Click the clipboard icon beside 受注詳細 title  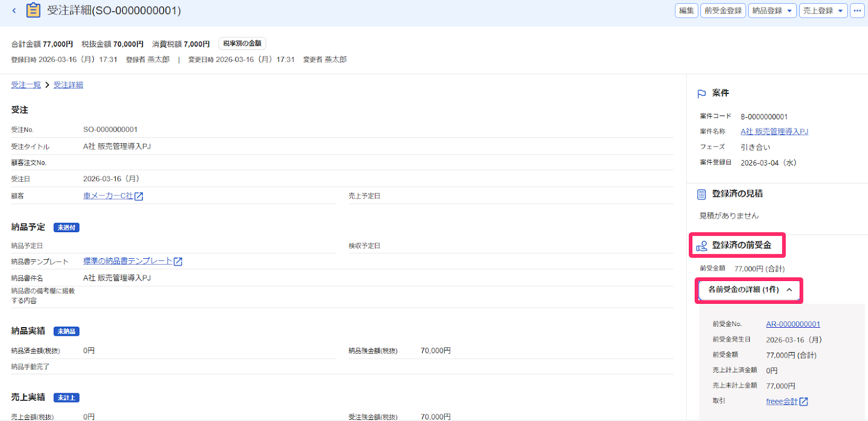point(33,10)
